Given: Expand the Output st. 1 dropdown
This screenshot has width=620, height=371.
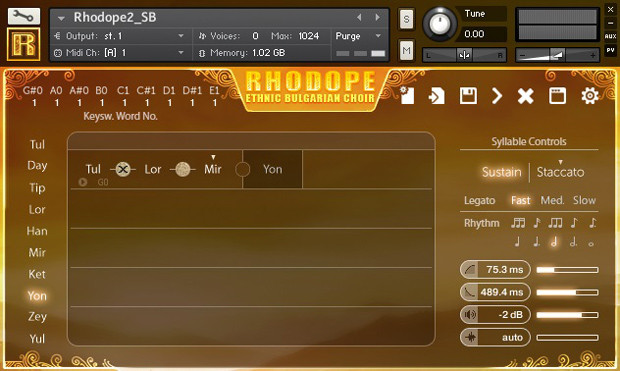Looking at the screenshot, I should (x=181, y=36).
